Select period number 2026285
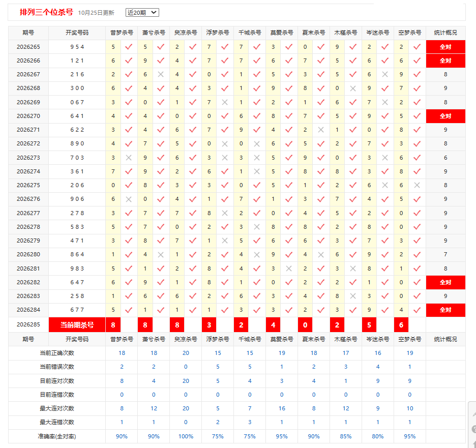The image size is (476, 448). (28, 324)
